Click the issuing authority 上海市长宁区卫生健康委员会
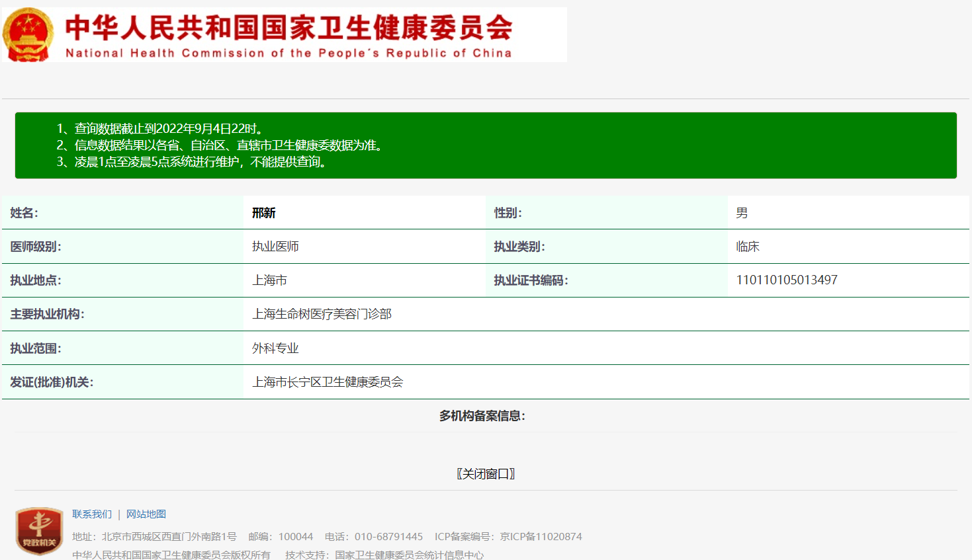The width and height of the screenshot is (972, 560). tap(328, 382)
